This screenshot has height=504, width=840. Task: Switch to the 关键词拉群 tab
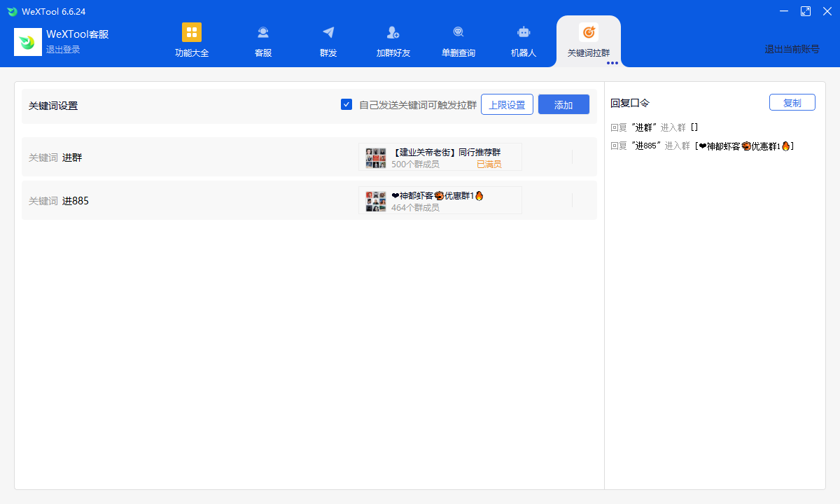(x=588, y=41)
